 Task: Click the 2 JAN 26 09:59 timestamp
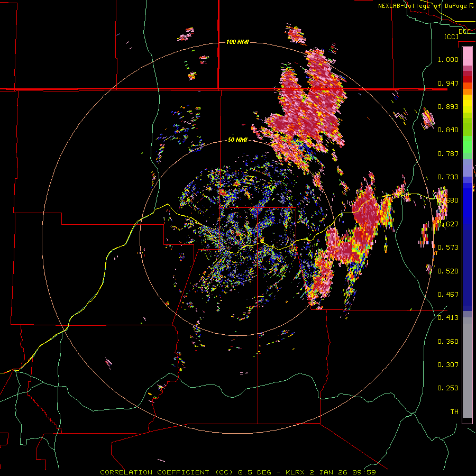pyautogui.click(x=343, y=472)
